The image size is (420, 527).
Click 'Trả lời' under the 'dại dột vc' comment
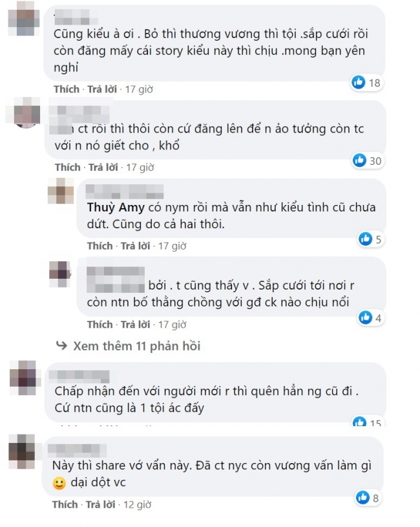100,504
